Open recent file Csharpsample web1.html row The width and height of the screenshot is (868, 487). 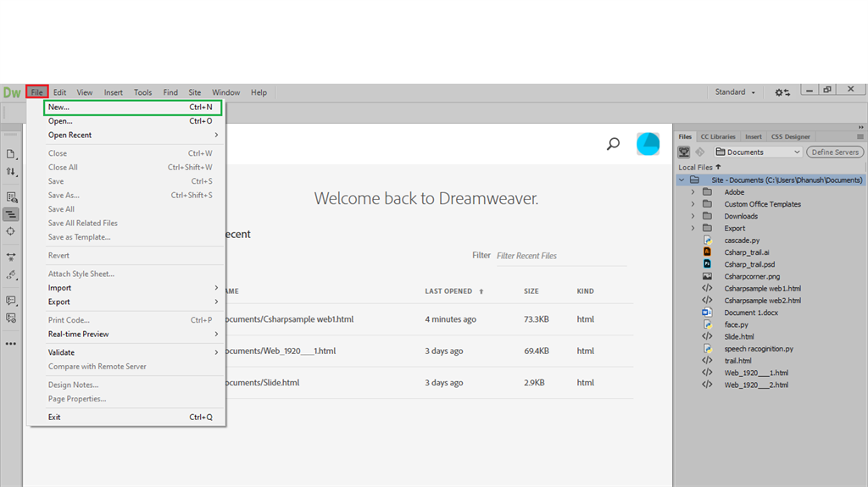430,319
